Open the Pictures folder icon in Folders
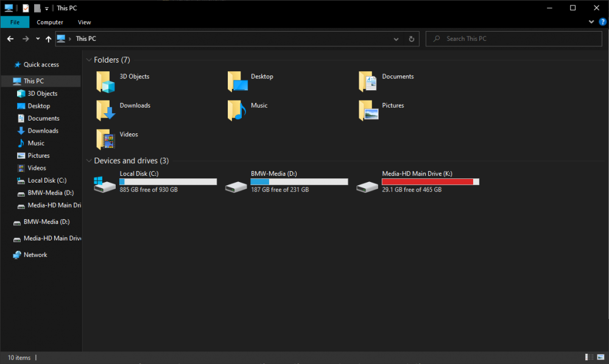The height and width of the screenshot is (364, 609). coord(368,110)
